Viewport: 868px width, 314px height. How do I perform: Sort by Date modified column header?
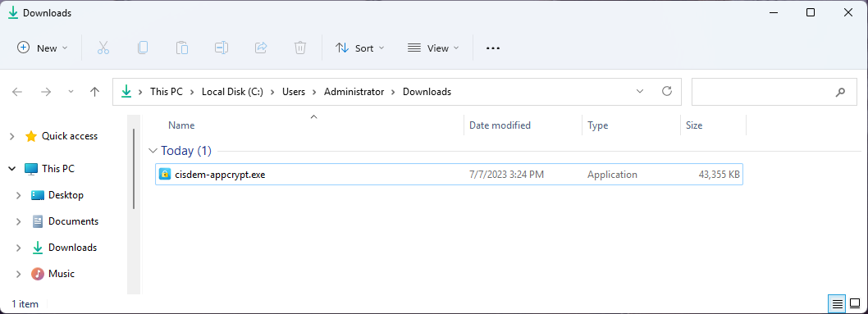pos(500,125)
